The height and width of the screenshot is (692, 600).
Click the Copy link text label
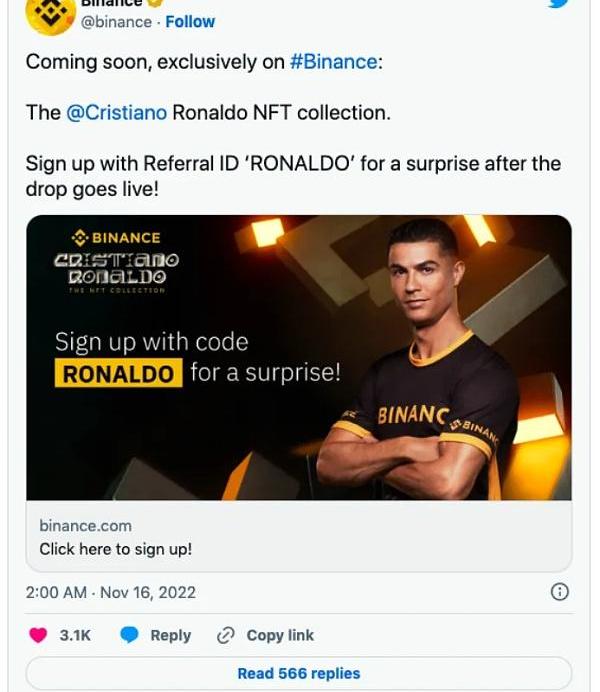pyautogui.click(x=280, y=635)
